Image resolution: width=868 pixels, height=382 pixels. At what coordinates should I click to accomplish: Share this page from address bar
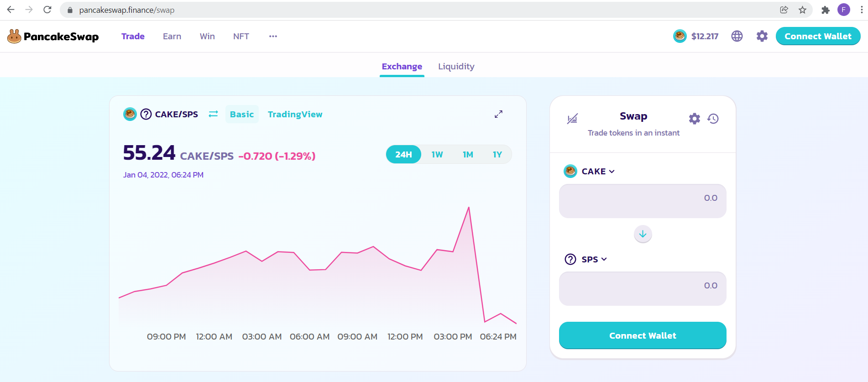pos(784,10)
